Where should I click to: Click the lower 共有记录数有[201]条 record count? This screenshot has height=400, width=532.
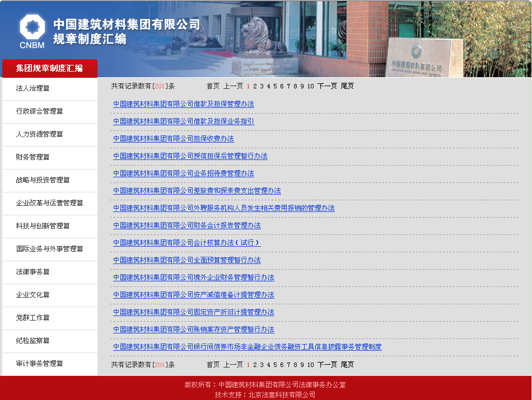pos(143,365)
